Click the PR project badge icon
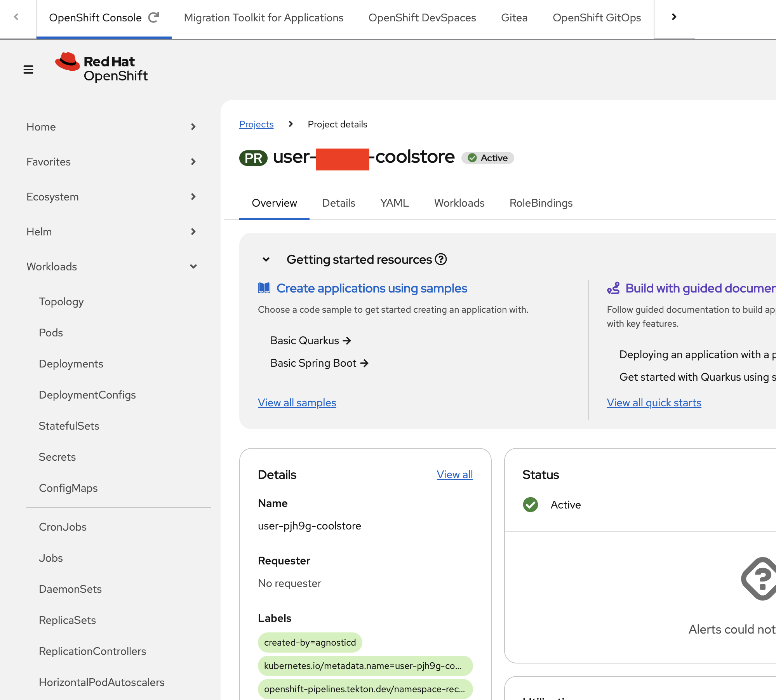 coord(253,158)
